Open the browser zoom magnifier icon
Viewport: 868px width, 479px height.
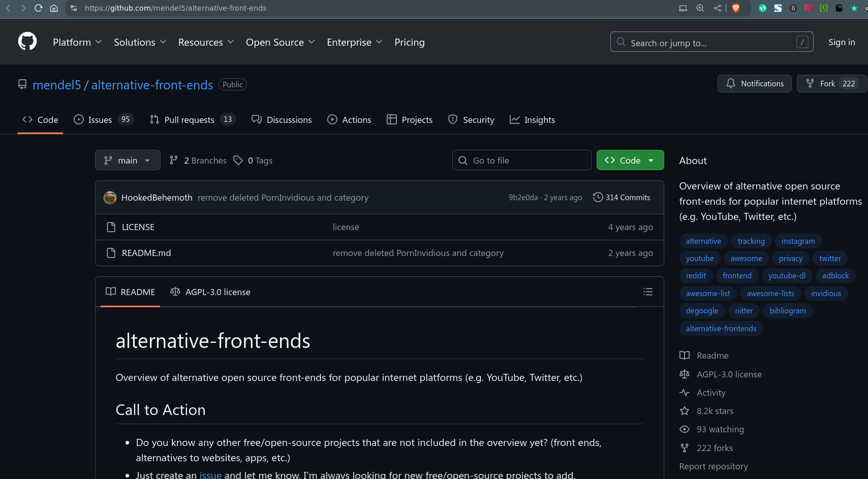click(700, 8)
